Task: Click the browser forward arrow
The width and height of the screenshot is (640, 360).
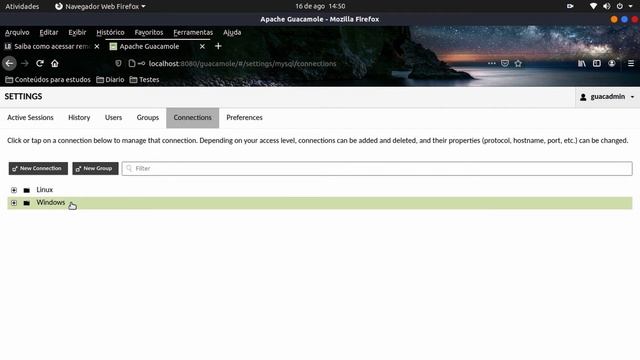Action: point(25,63)
